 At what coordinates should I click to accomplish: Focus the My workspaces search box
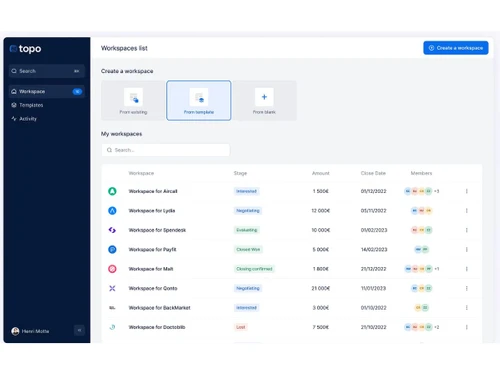(166, 150)
